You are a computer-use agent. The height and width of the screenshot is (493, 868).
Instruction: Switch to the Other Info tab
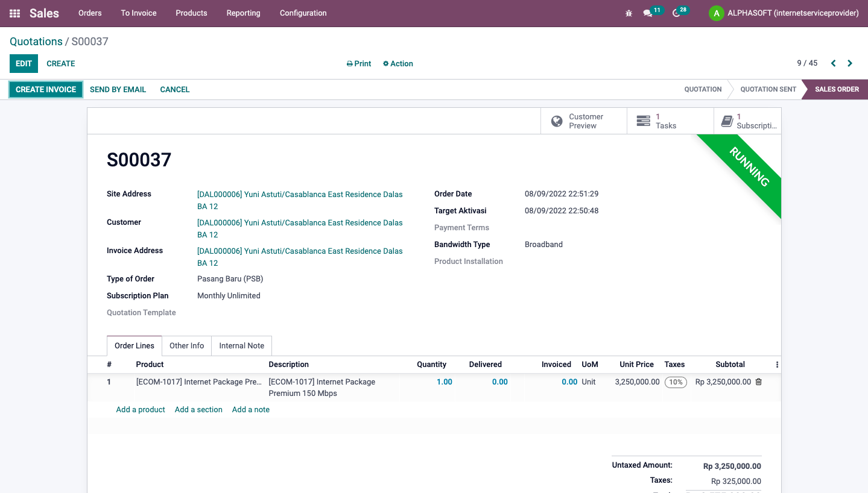pos(186,346)
